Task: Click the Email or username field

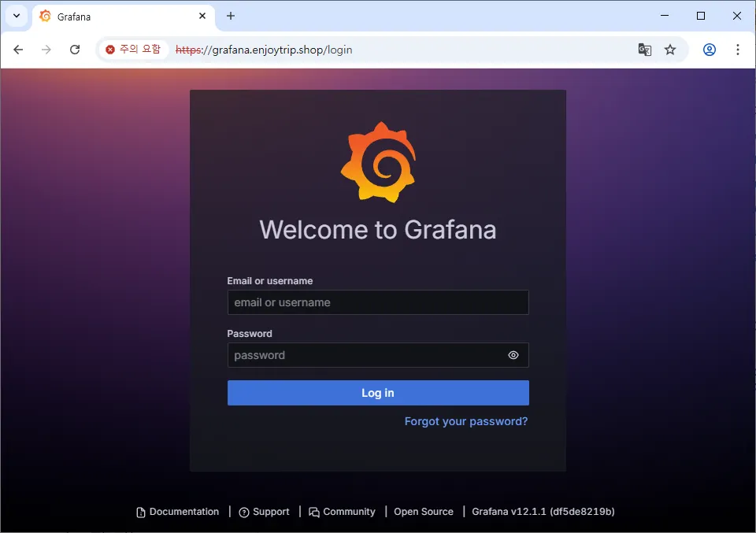Action: (378, 302)
